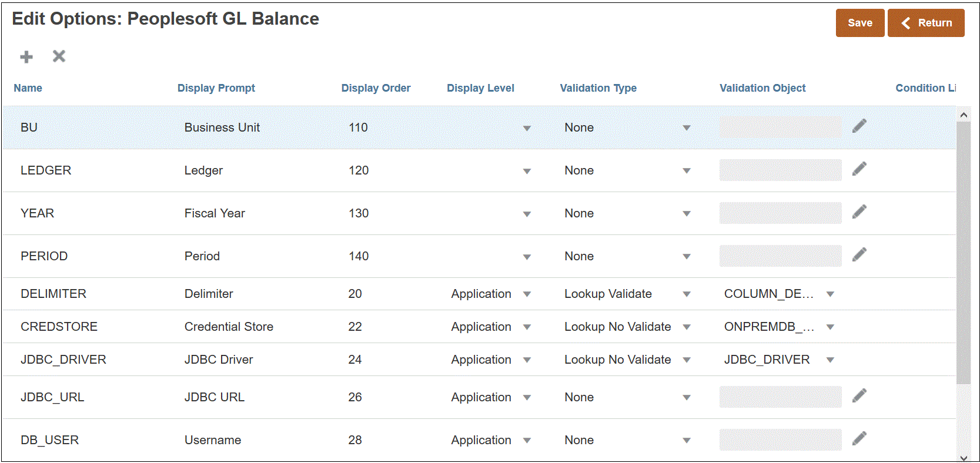Click the vertical scrollbar down arrow

(x=963, y=458)
